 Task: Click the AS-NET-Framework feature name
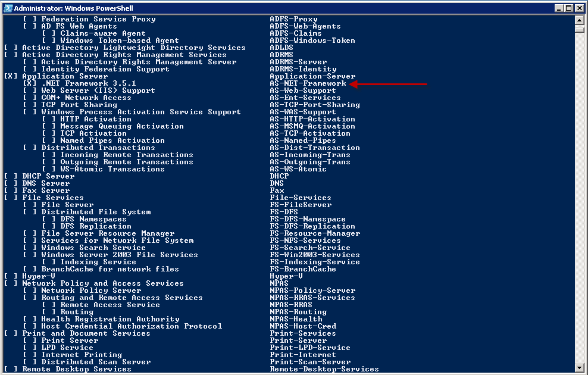[x=308, y=83]
